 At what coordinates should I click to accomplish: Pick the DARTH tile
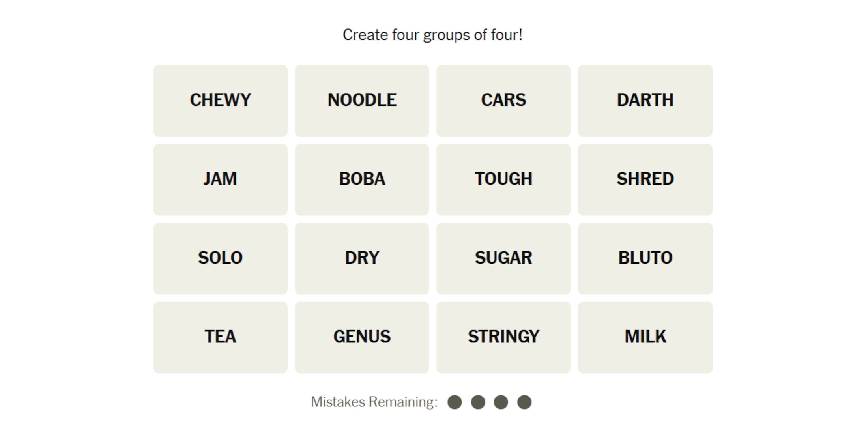(x=645, y=101)
